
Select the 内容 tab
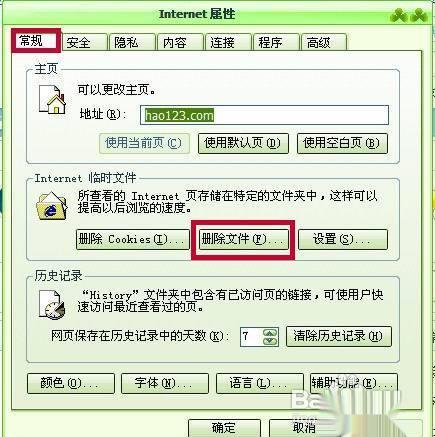[180, 42]
